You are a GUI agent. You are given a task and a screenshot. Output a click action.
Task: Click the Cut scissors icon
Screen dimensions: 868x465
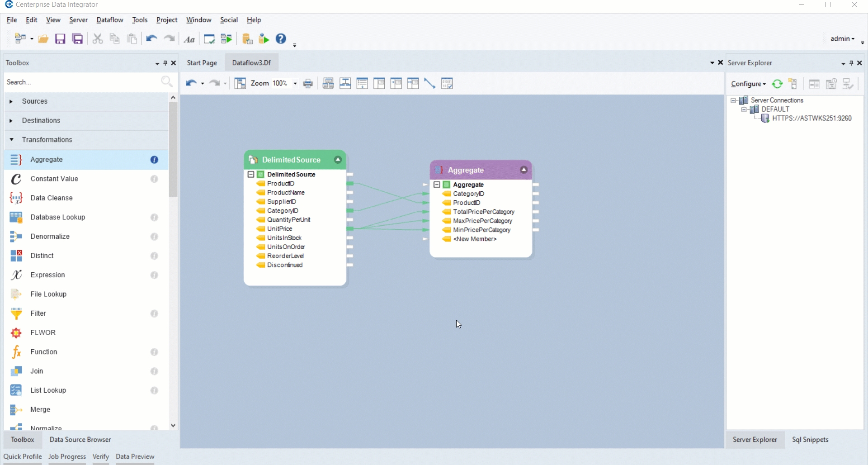point(97,39)
